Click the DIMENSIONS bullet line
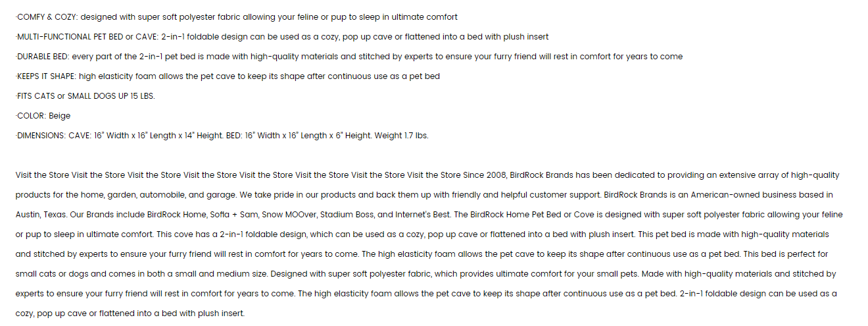Image resolution: width=868 pixels, height=326 pixels. [222, 136]
